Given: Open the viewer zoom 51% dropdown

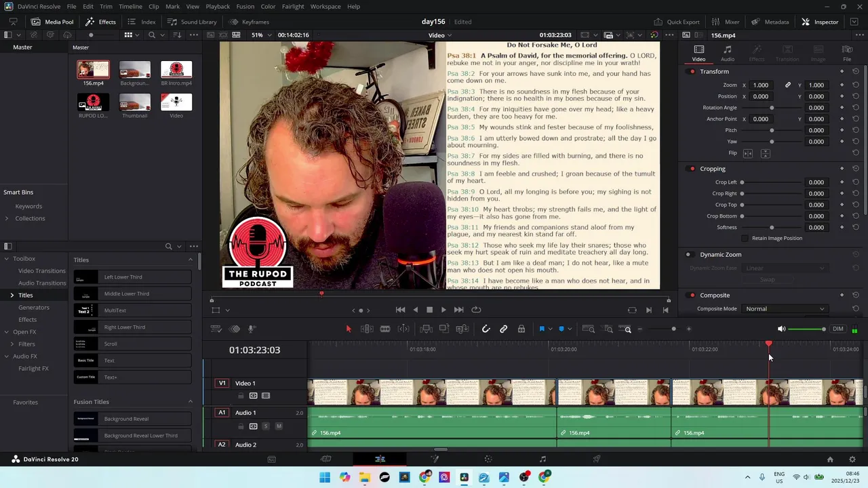Looking at the screenshot, I should [x=262, y=35].
